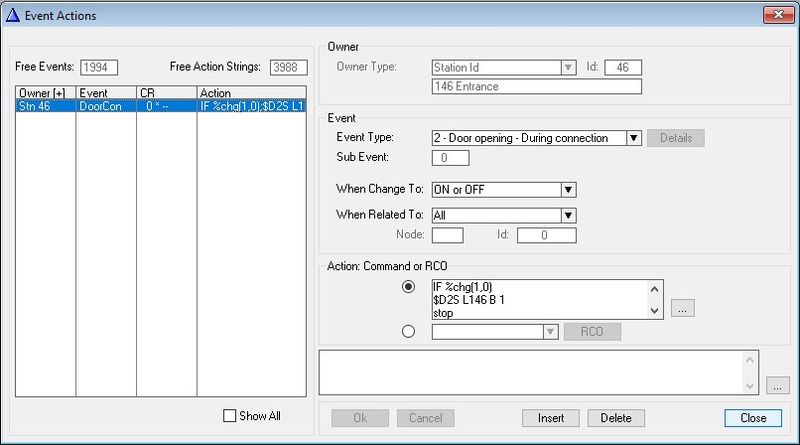The image size is (800, 445).
Task: Click the $D2S L146 B 1 command line
Action: (469, 300)
